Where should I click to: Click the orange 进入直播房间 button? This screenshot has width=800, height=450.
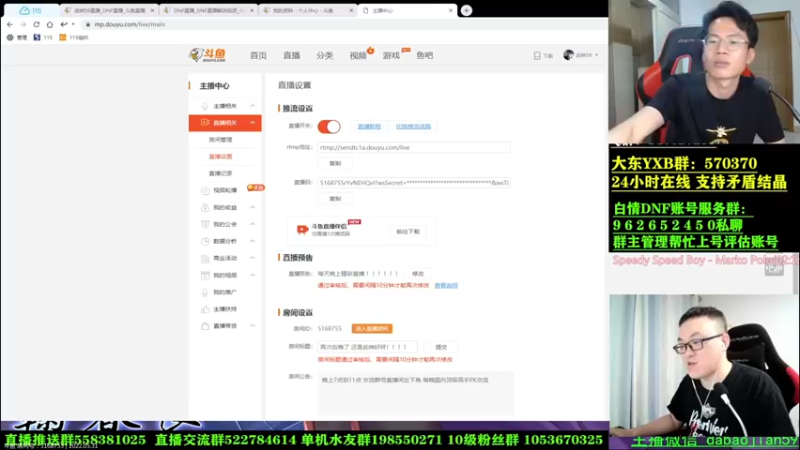coord(372,329)
